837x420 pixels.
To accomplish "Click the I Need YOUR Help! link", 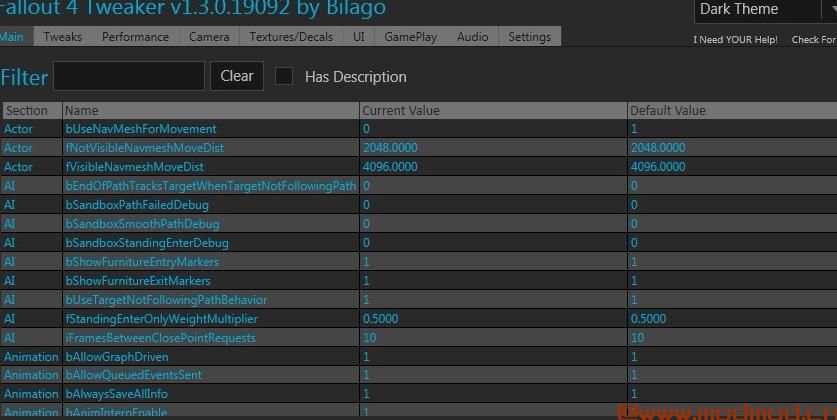I will click(x=735, y=39).
